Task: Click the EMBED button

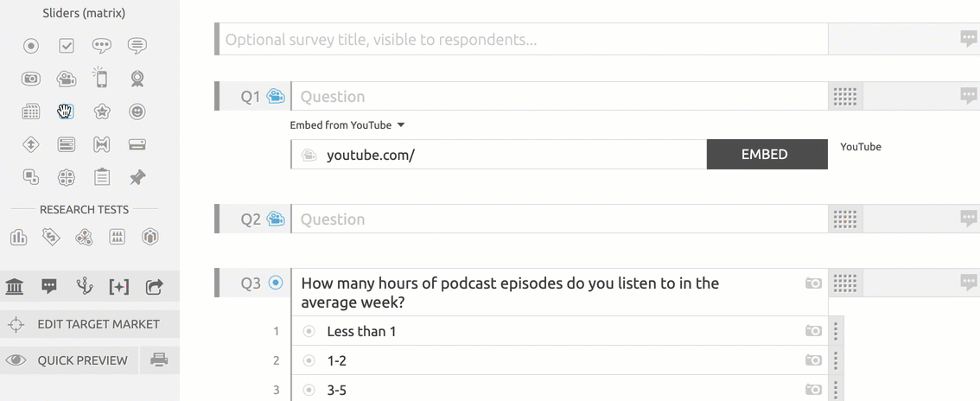Action: click(x=766, y=155)
